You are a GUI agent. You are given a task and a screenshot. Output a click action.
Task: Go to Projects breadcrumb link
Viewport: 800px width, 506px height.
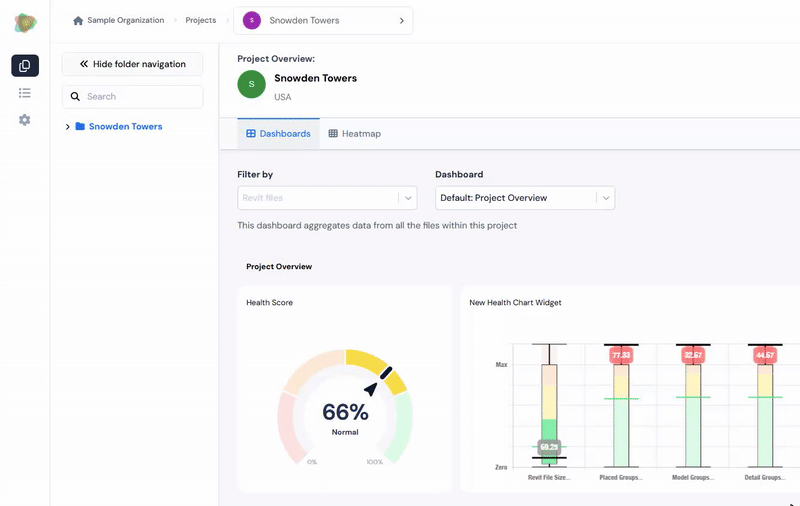(x=201, y=20)
